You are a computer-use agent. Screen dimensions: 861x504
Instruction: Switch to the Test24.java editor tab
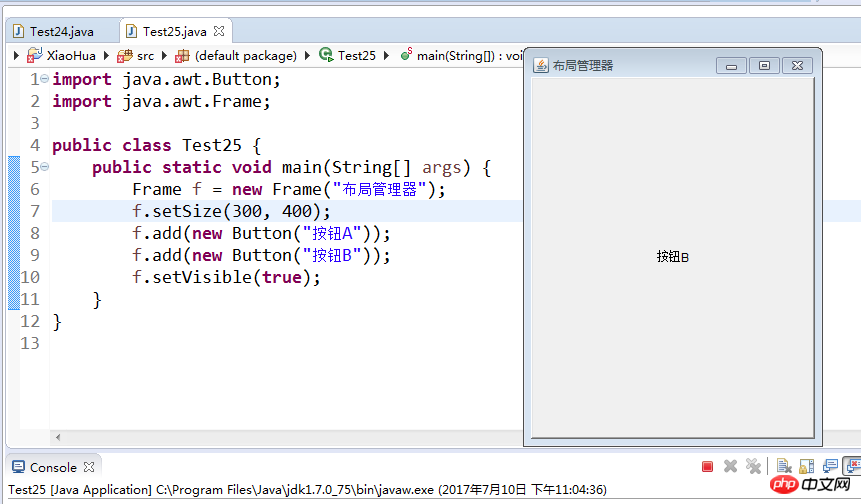[62, 32]
